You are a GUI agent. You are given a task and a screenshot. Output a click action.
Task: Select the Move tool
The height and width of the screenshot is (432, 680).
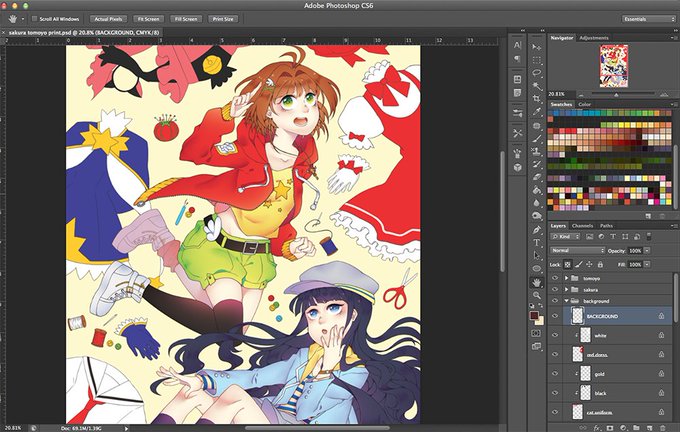[537, 47]
